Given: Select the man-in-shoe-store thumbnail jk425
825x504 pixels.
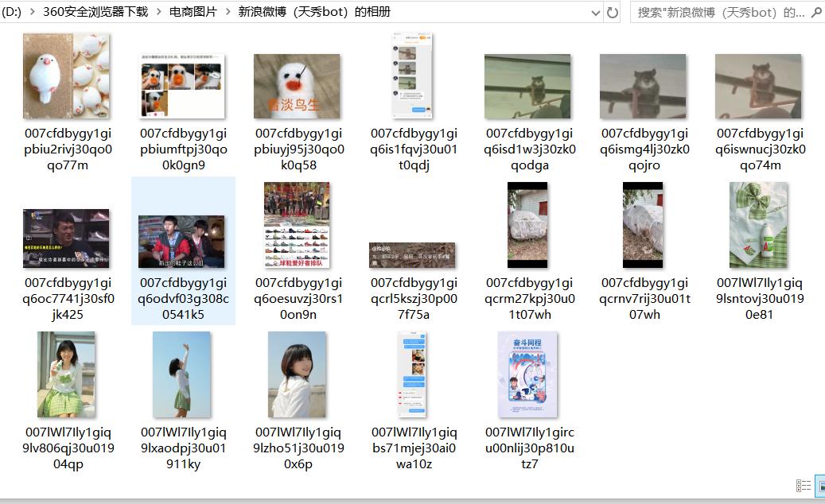Looking at the screenshot, I should (66, 238).
